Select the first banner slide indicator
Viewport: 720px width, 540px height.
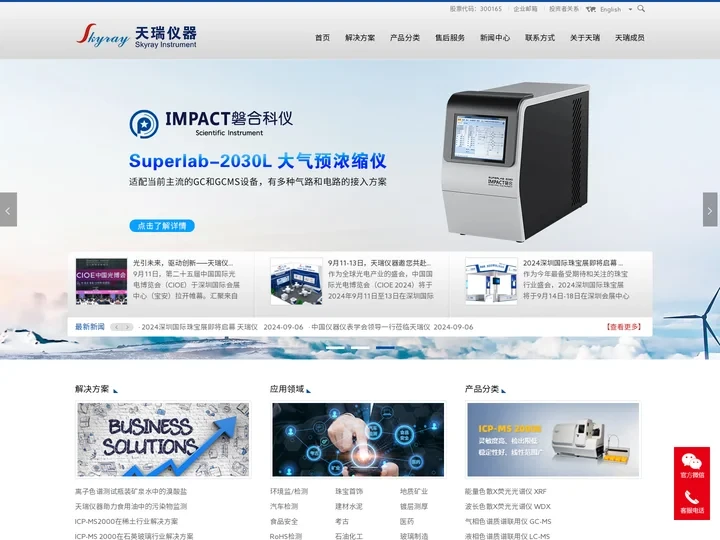point(335,348)
